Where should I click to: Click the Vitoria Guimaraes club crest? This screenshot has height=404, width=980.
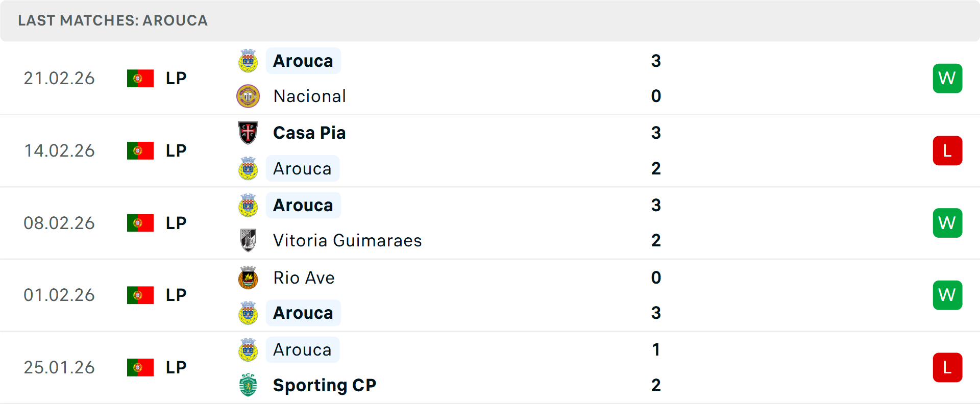point(248,240)
